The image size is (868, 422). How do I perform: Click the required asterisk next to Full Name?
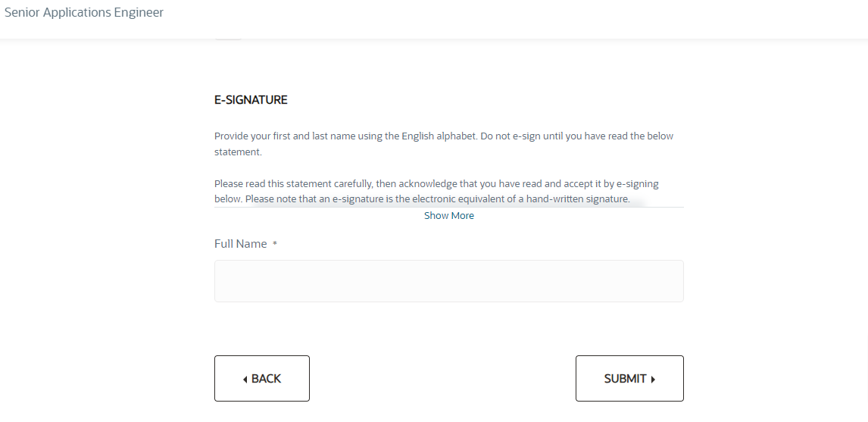coord(275,244)
